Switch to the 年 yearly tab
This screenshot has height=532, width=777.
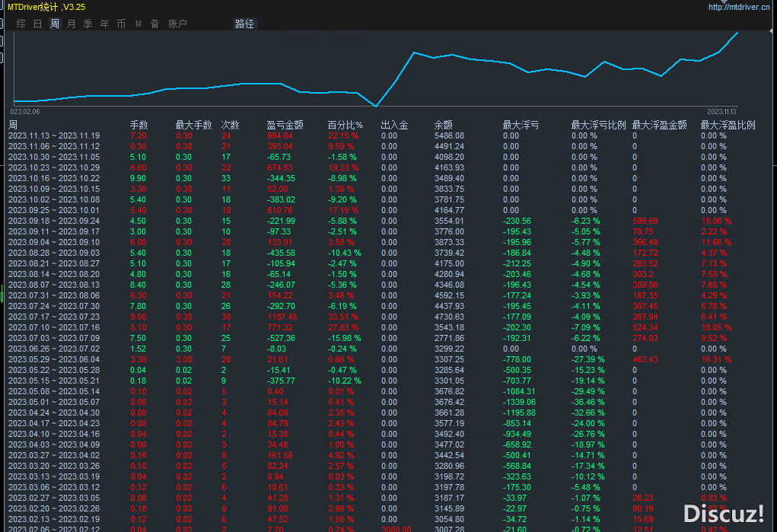[x=105, y=24]
